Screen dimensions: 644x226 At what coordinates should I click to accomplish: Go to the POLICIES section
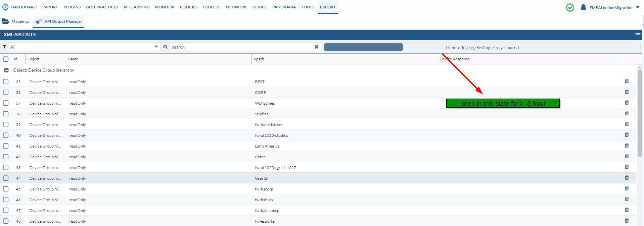[189, 7]
